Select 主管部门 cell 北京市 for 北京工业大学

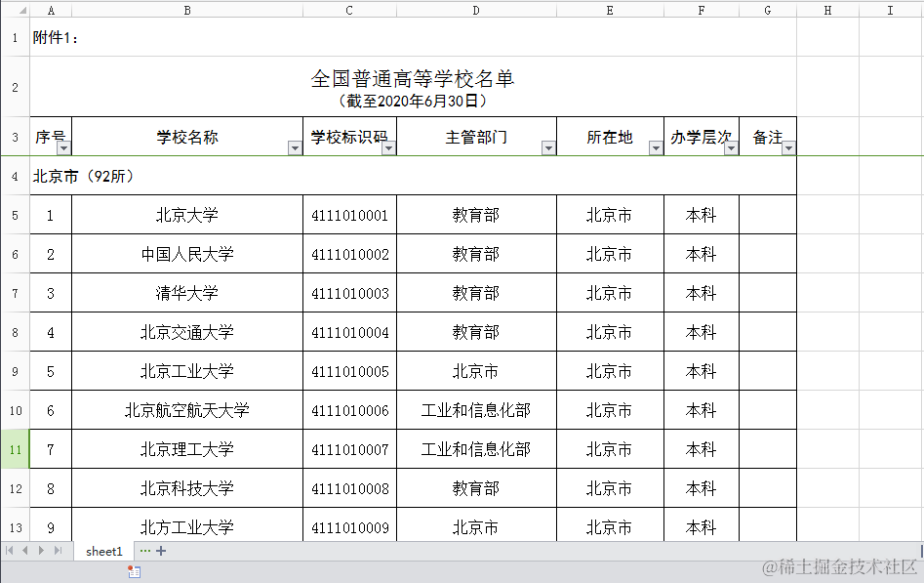[476, 371]
